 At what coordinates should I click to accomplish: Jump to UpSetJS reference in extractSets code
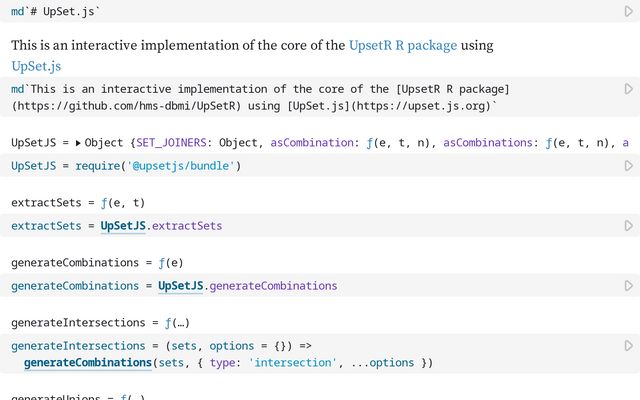tap(123, 226)
